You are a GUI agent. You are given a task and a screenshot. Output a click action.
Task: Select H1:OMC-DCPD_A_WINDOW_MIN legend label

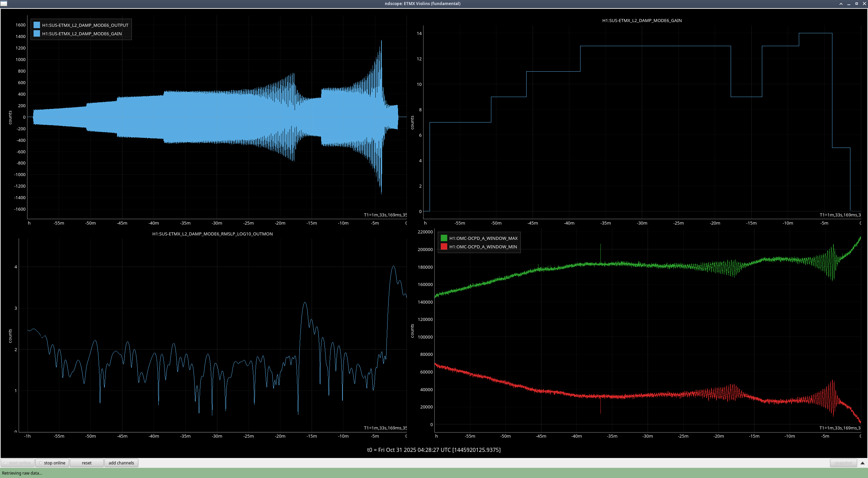[x=483, y=247]
